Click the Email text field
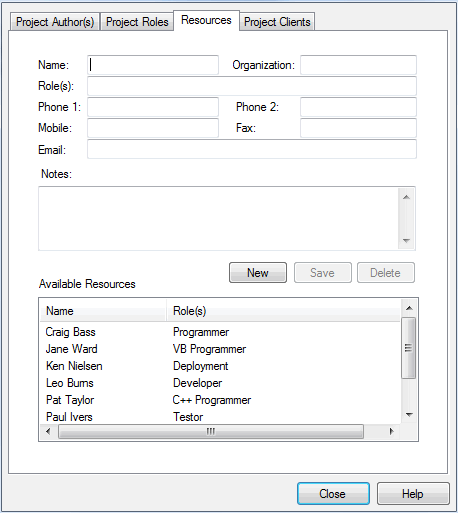This screenshot has height=513, width=458. click(252, 149)
